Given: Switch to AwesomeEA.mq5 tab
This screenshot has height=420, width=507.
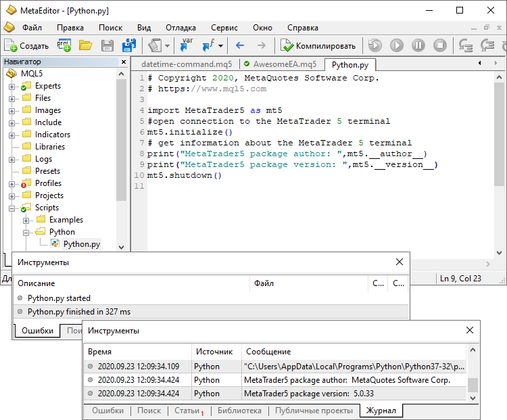Looking at the screenshot, I should tap(281, 64).
